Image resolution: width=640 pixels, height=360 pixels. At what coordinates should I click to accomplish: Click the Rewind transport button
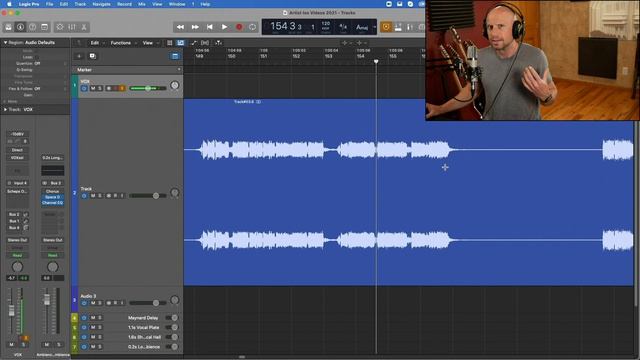[x=180, y=27]
